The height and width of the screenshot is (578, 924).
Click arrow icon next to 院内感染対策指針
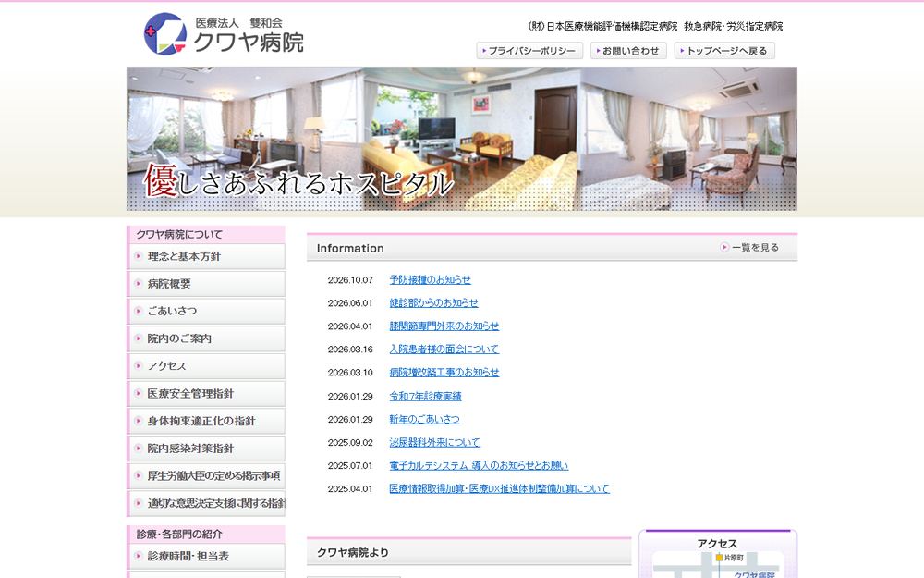(139, 449)
